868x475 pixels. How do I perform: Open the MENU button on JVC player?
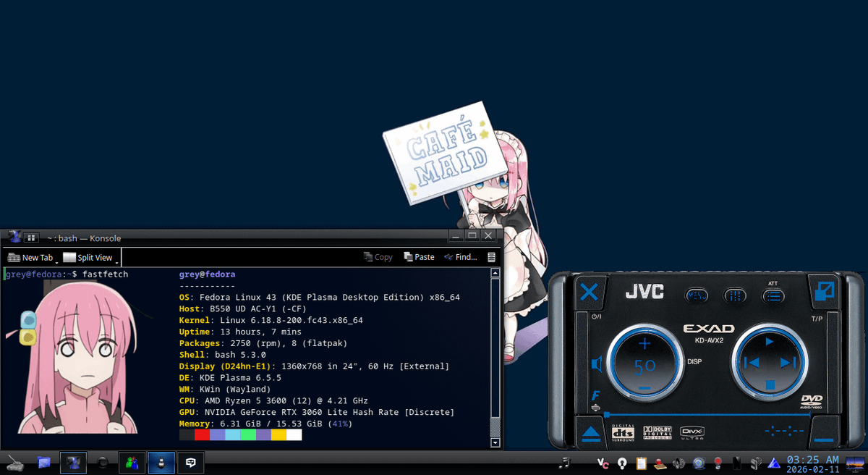coord(697,295)
